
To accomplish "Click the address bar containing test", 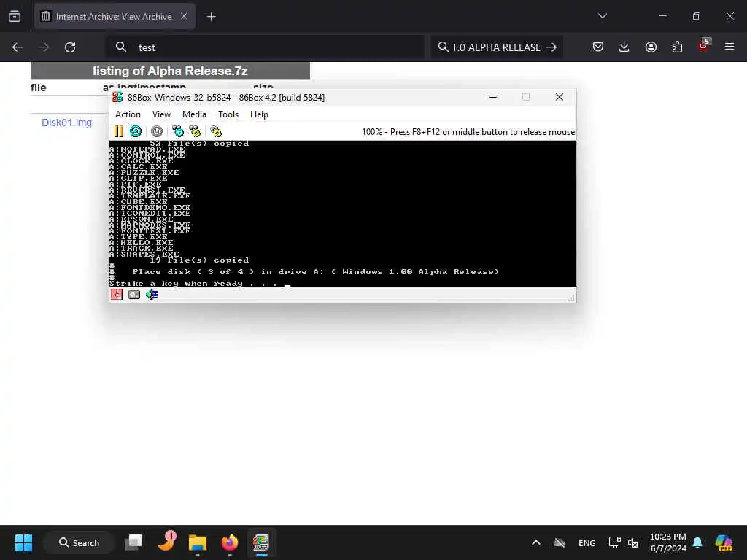I will click(265, 47).
